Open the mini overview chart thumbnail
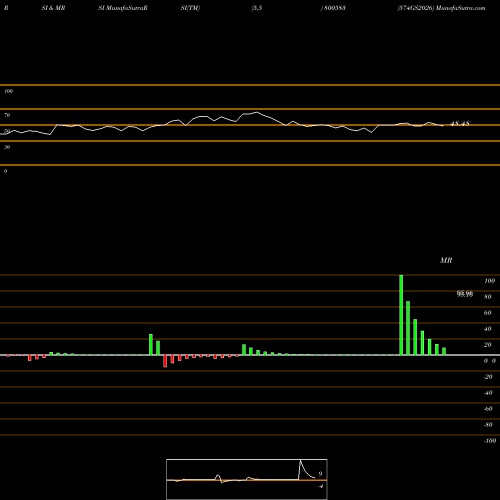 (x=247, y=479)
